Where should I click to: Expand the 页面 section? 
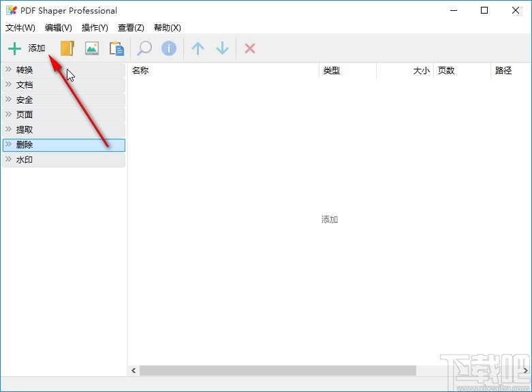[64, 115]
